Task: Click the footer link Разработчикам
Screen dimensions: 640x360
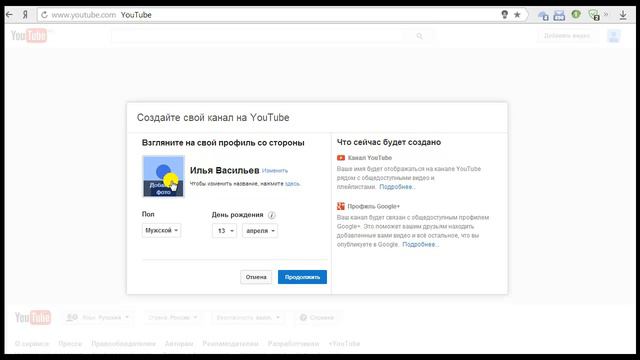Action: [293, 344]
